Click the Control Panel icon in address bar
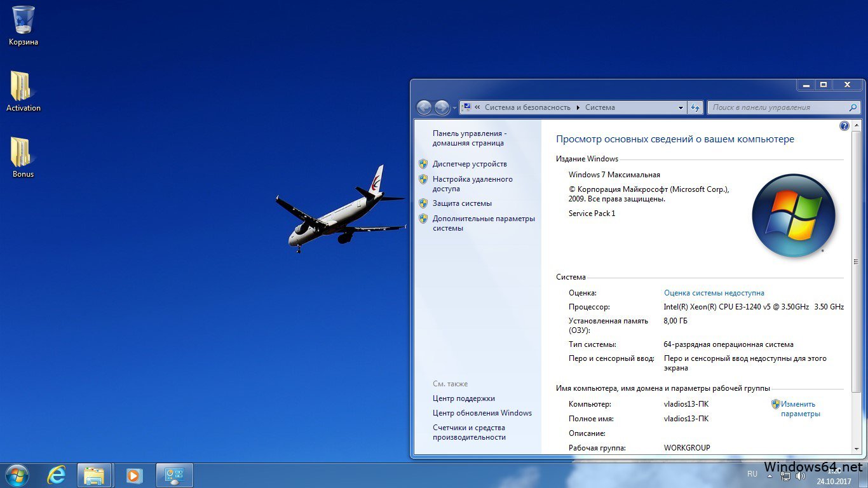This screenshot has height=488, width=868. (x=467, y=107)
